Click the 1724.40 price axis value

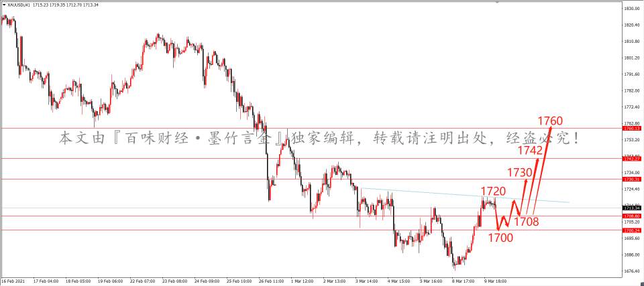633,189
